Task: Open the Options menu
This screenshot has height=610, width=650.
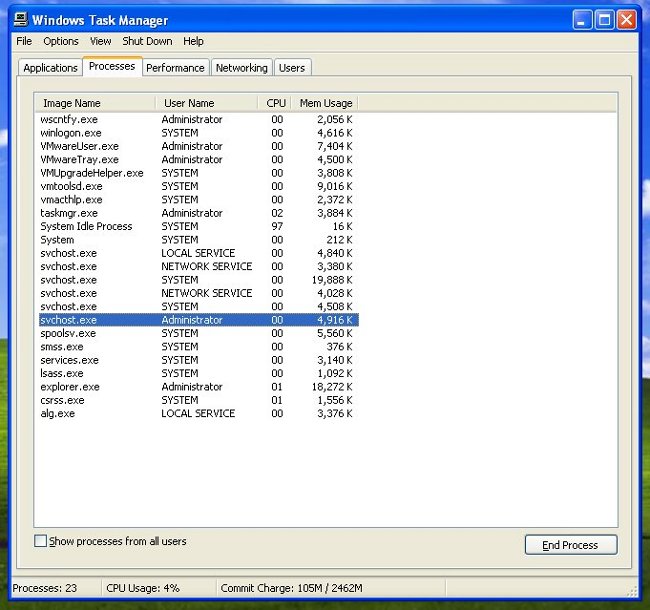Action: [61, 41]
